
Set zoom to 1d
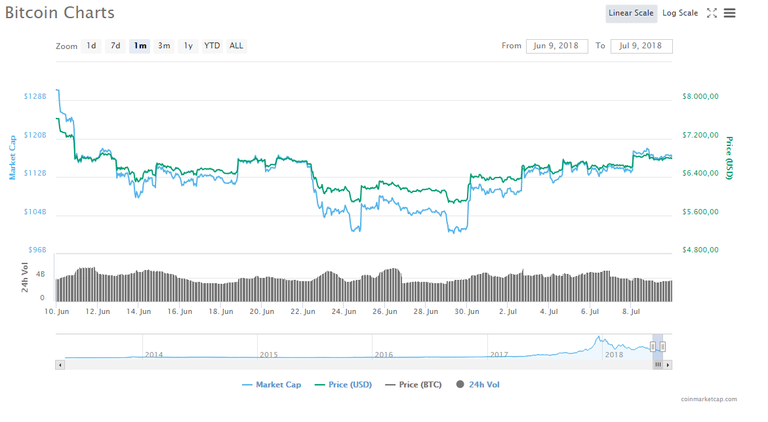[92, 46]
